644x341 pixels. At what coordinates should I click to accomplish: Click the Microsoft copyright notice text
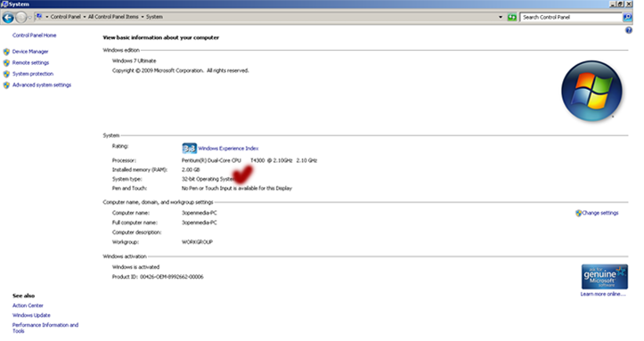tap(180, 70)
